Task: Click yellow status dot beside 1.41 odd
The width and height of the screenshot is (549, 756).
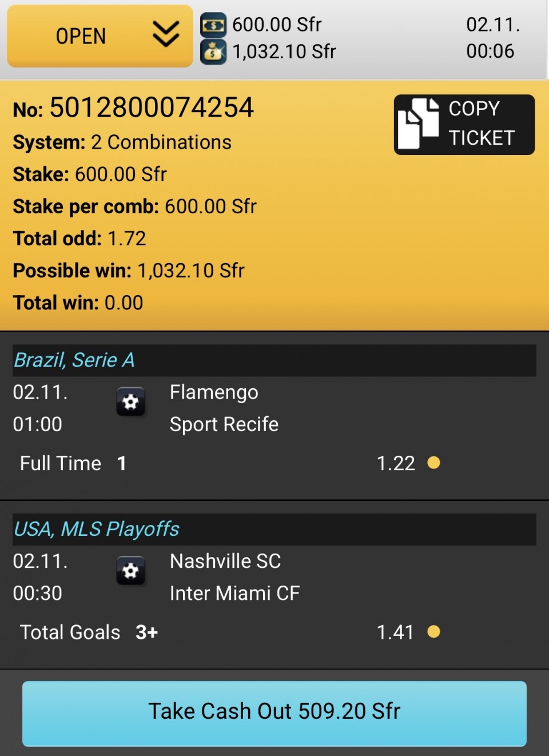Action: point(433,631)
